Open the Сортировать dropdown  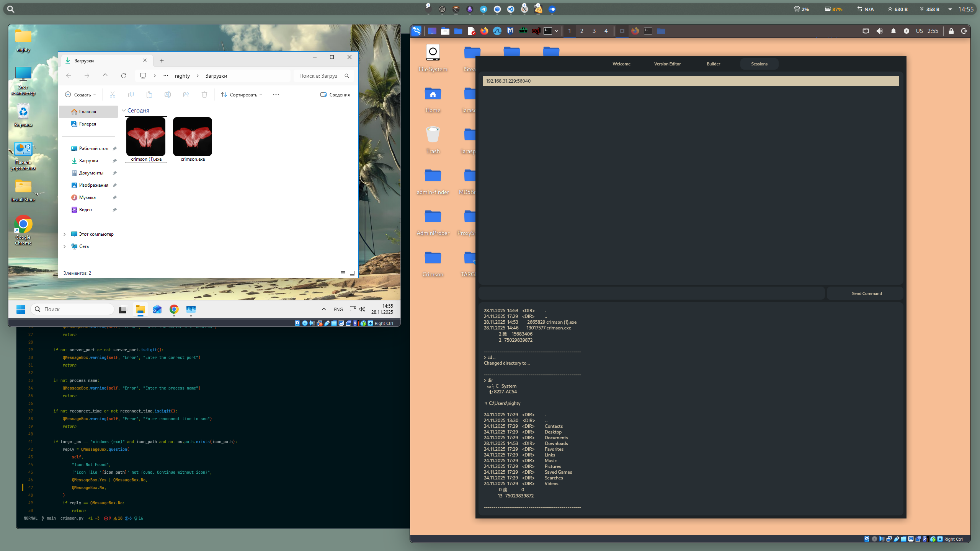242,95
